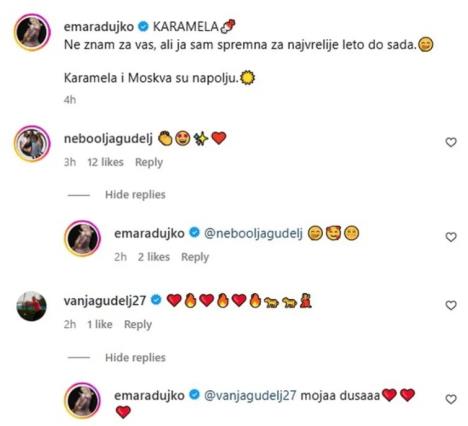Viewport: 468px width, 426px height.
Task: Like vanjagudelj27's hearts and fire comment
Action: pos(451,305)
